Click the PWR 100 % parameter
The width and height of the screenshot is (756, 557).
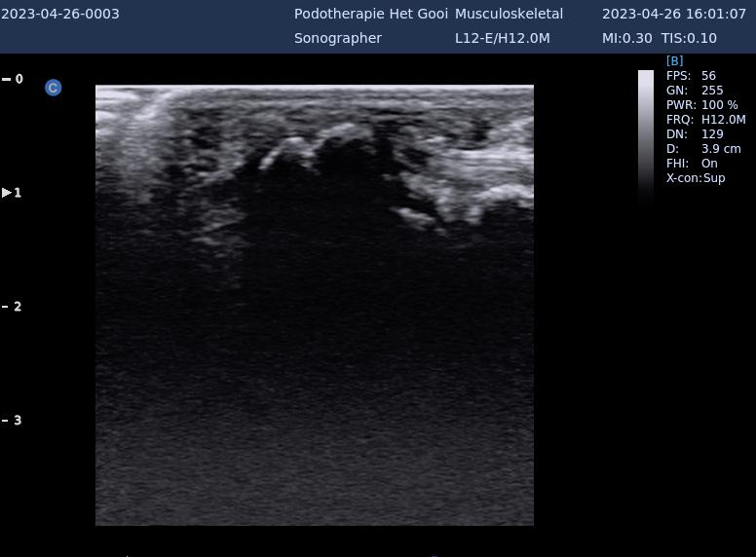point(701,105)
